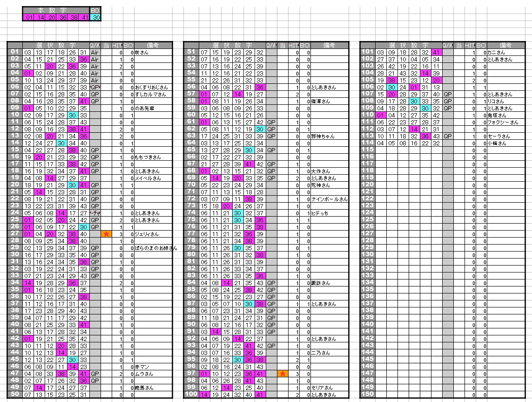
Task: Select the 咲さん note cell
Action: pos(153,52)
